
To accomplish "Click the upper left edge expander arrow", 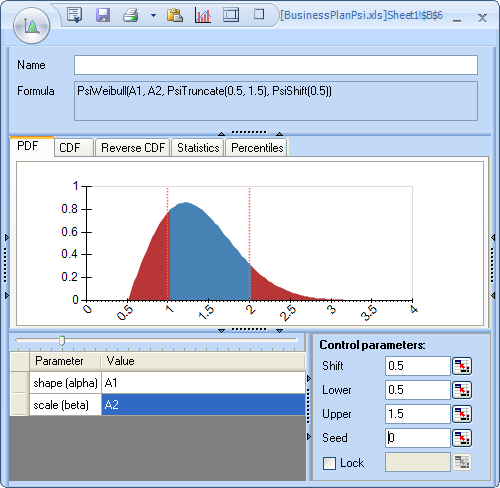I will 7,238.
